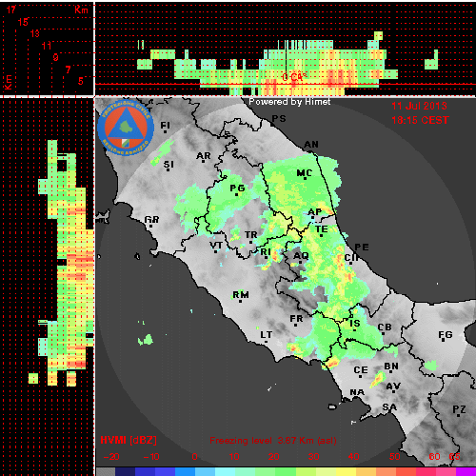Click the AQ city marker

[x=301, y=262]
